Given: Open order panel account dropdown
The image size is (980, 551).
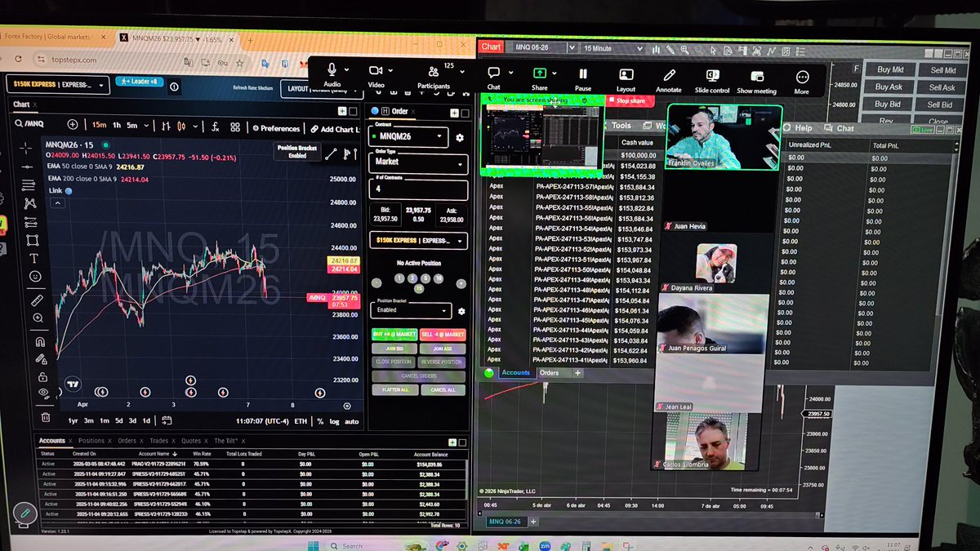Looking at the screenshot, I should tap(420, 241).
